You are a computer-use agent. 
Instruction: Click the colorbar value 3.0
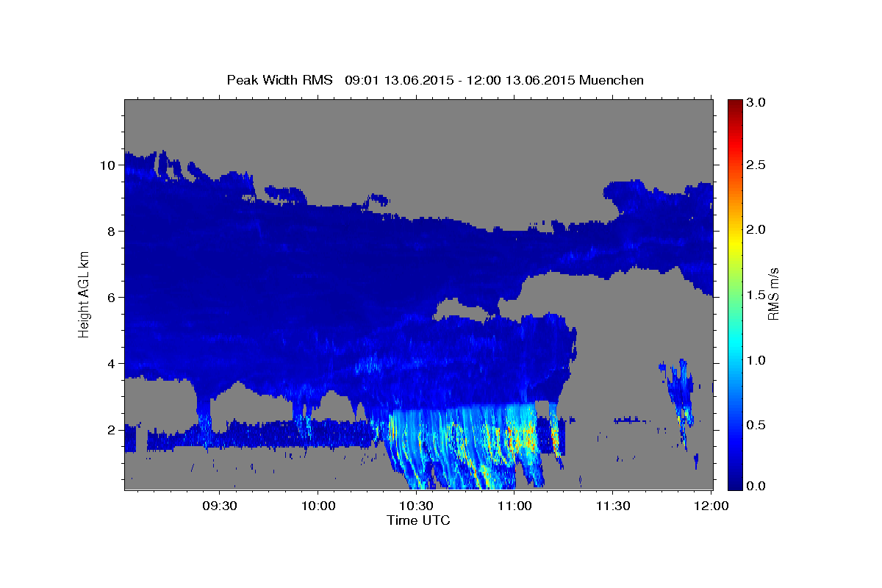(757, 102)
